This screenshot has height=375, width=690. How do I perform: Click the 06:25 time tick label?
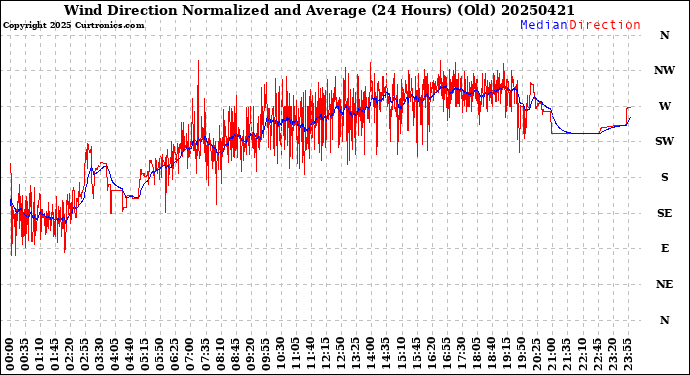point(175,354)
